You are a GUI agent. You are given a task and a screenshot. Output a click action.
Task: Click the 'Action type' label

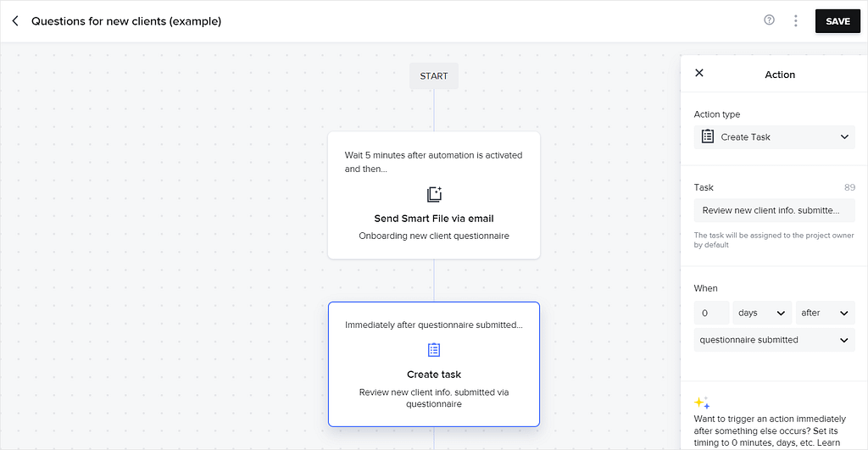[717, 114]
